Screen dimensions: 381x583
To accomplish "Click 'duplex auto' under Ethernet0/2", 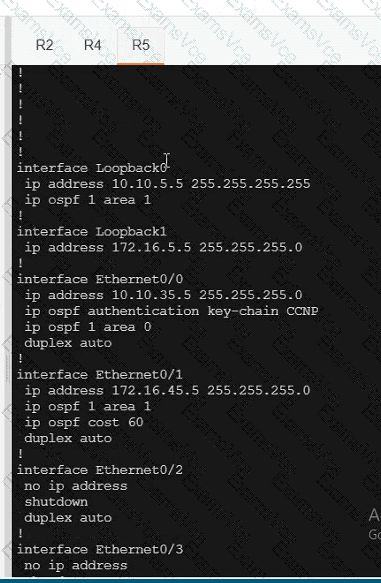I will (x=68, y=518).
